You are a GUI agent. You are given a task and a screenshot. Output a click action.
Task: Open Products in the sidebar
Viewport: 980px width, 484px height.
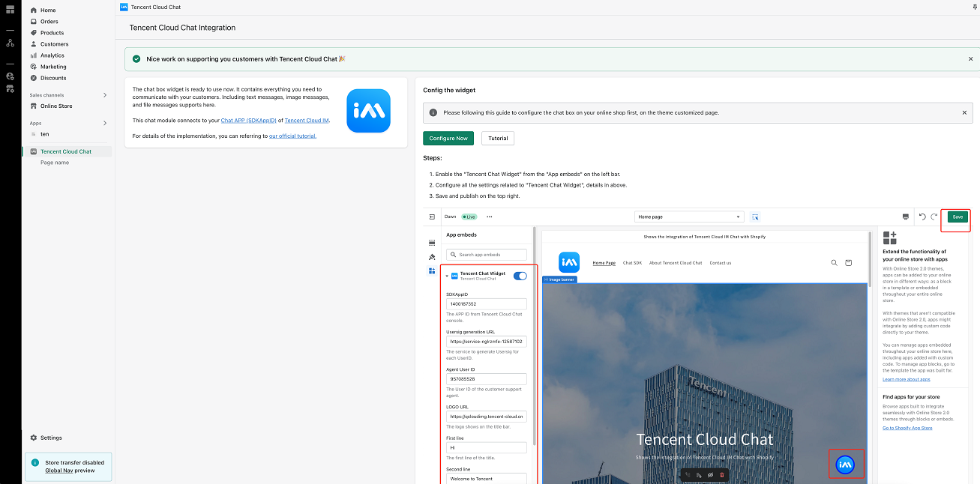click(x=52, y=33)
